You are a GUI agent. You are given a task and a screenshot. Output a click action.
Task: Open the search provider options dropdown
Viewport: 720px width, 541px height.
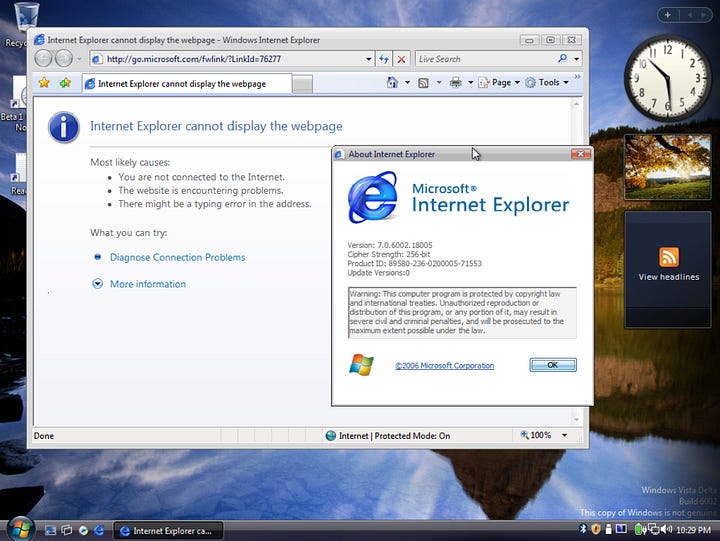[577, 59]
